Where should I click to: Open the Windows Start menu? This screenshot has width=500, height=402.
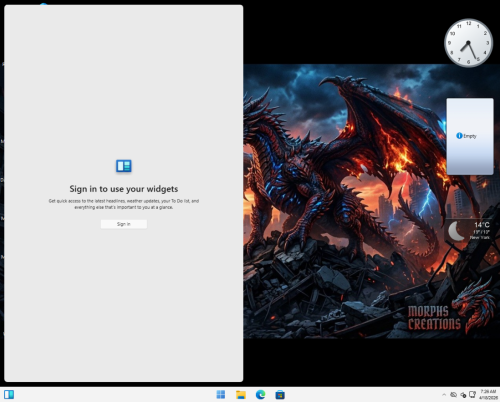[x=221, y=395]
